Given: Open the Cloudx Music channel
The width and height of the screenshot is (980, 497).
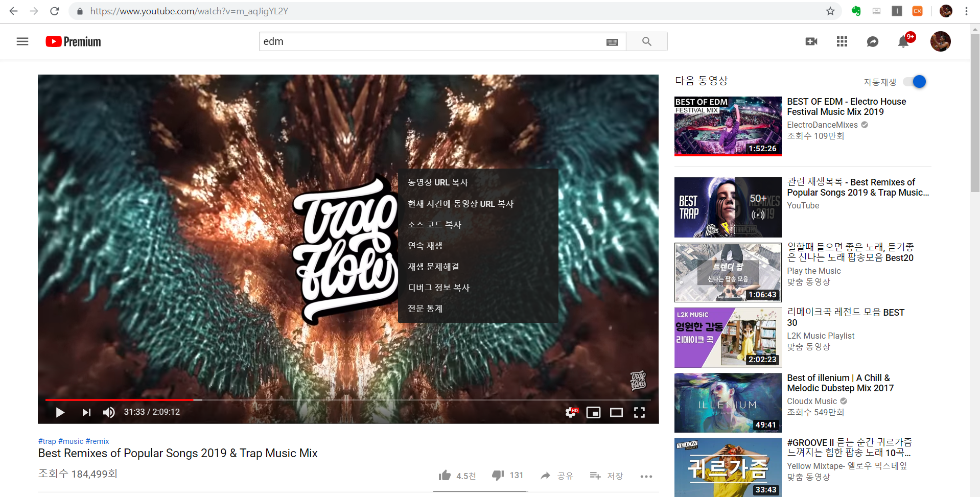Looking at the screenshot, I should pyautogui.click(x=812, y=401).
